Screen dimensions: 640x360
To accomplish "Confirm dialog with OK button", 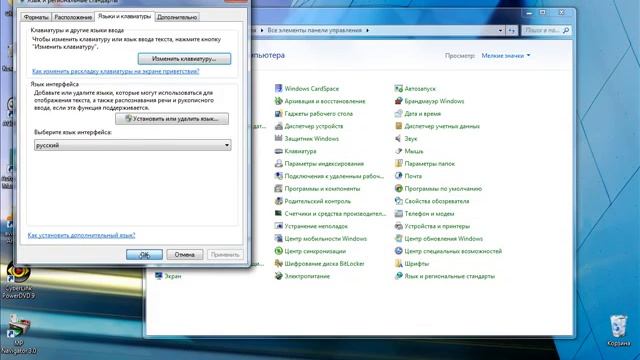I will tap(144, 254).
